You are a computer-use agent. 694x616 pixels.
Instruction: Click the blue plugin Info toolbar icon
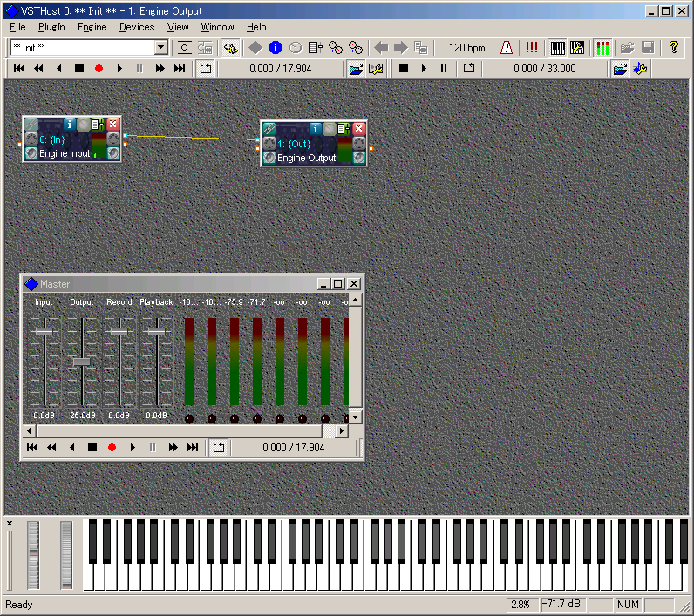pyautogui.click(x=276, y=48)
